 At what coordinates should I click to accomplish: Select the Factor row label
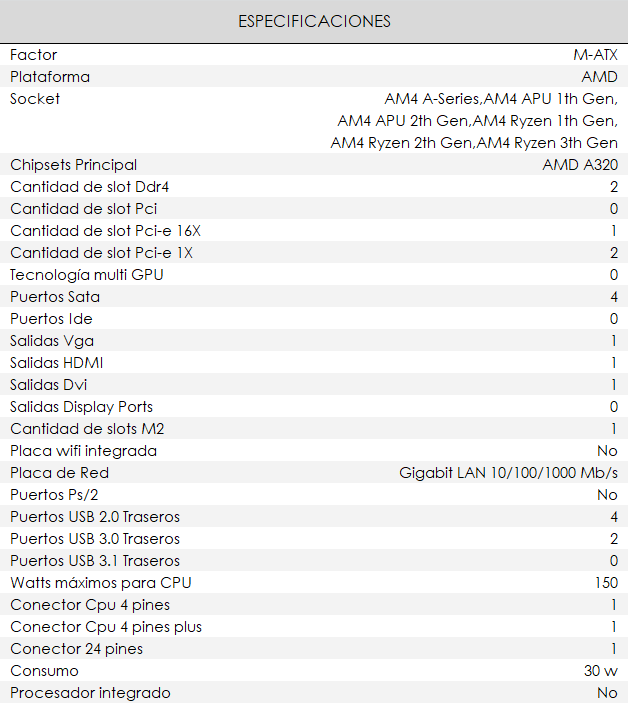coord(34,55)
